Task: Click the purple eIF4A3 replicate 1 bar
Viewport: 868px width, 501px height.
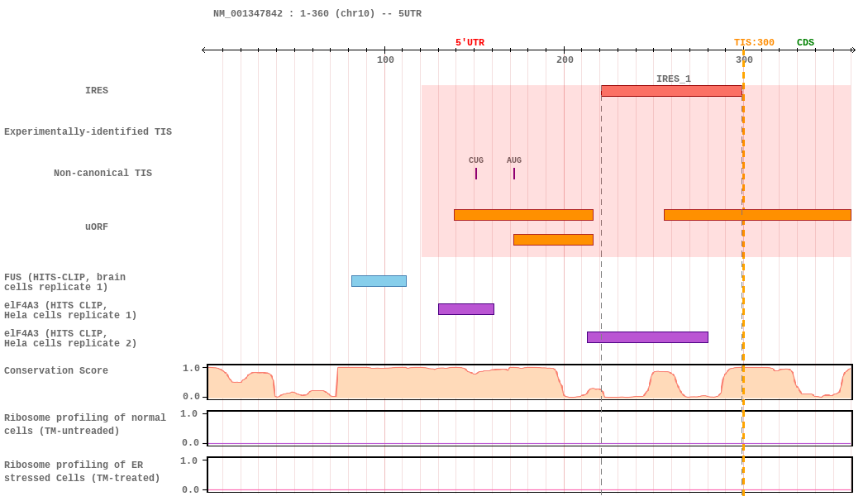Action: click(x=465, y=309)
